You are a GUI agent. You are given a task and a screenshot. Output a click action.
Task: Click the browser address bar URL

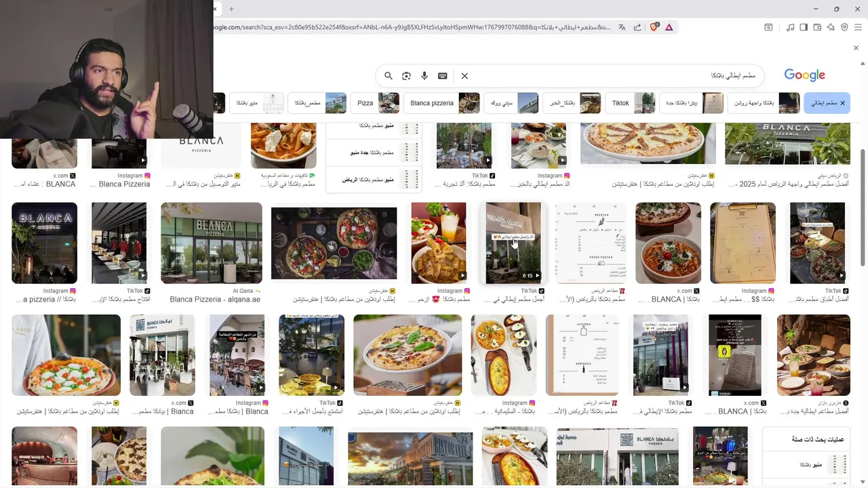pos(410,27)
